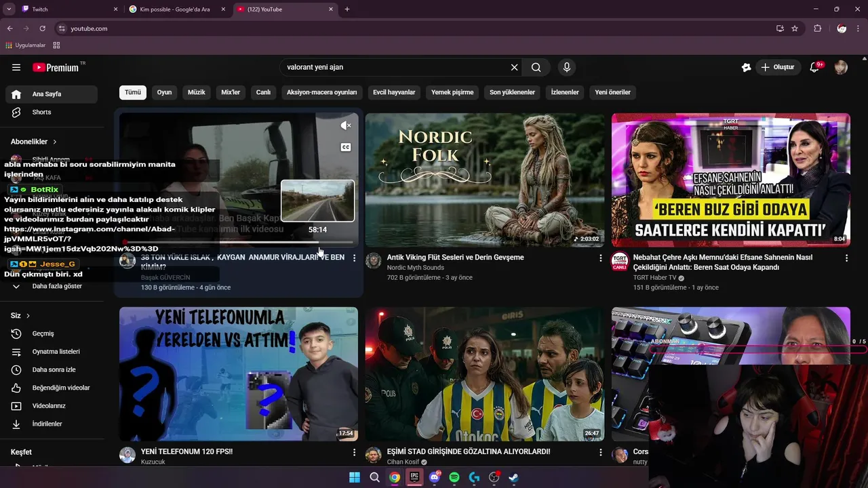The height and width of the screenshot is (488, 868).
Task: Select the Yemek pişirme chip
Action: [x=452, y=92]
